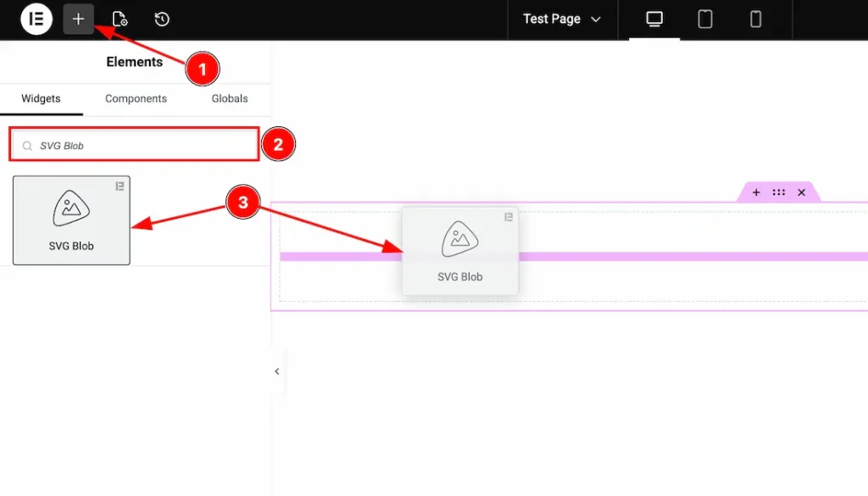
Task: Switch to the Components tab
Action: (x=136, y=98)
